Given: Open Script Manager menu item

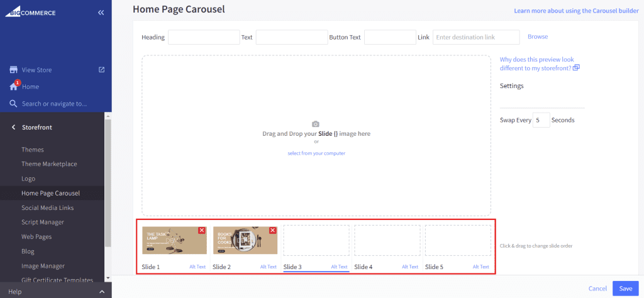Looking at the screenshot, I should tap(43, 222).
